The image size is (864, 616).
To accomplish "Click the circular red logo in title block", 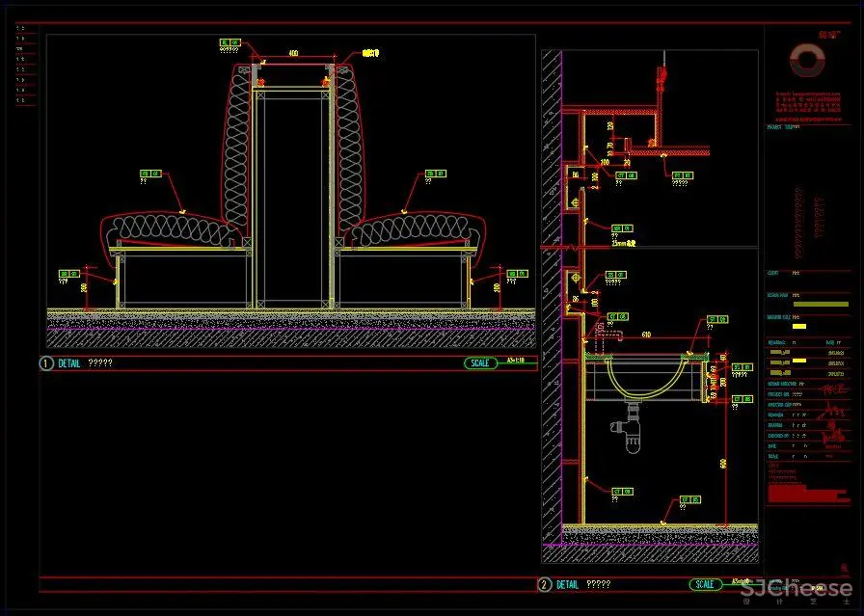I will tap(804, 62).
